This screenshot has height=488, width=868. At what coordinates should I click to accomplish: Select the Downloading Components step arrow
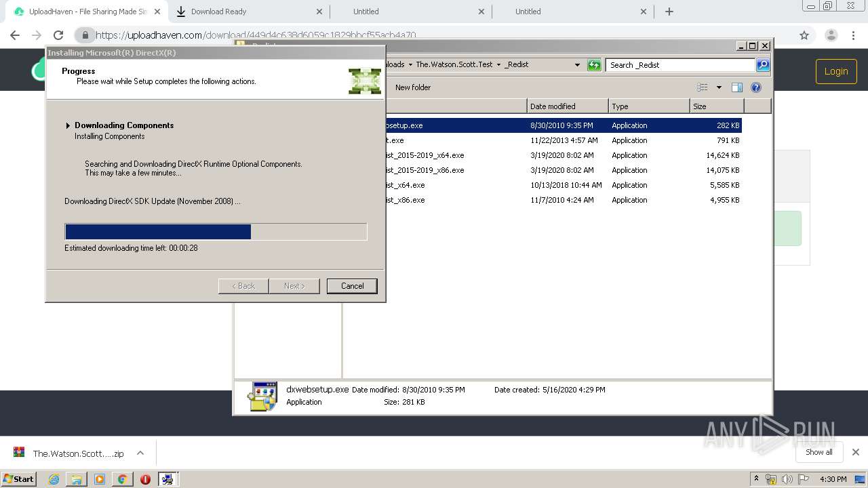point(68,125)
